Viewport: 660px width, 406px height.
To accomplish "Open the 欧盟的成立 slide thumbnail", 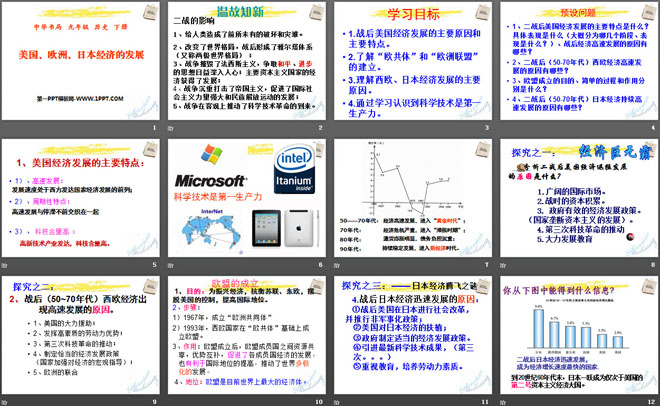I will coord(247,335).
